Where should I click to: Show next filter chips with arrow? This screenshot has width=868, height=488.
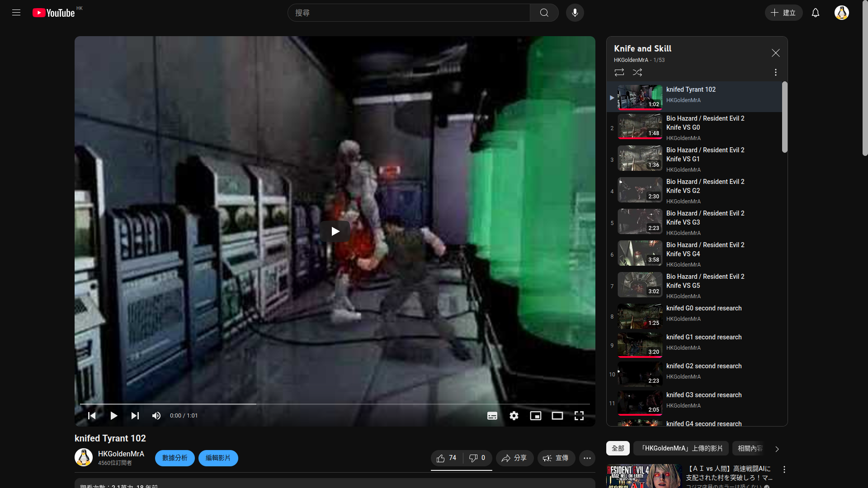coord(777,449)
